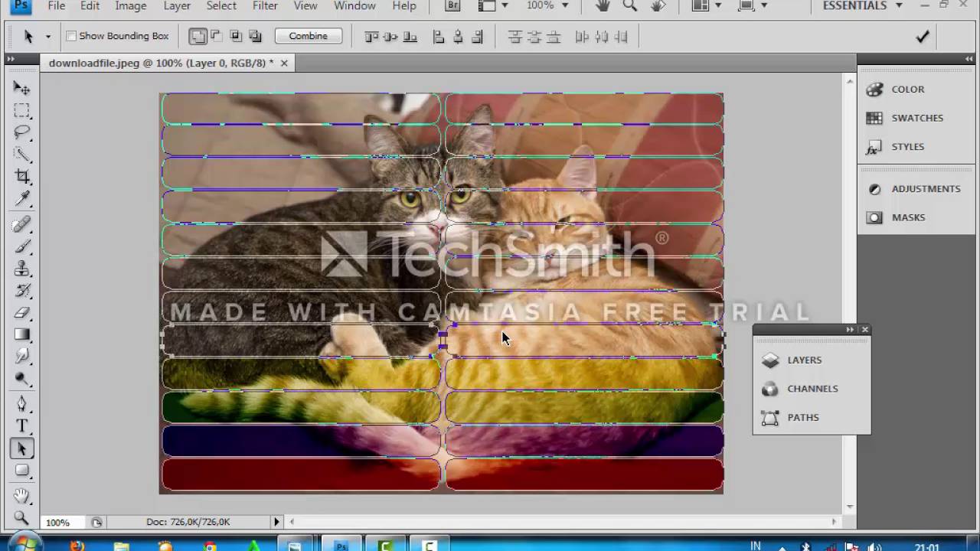Select the Gradient tool
Viewport: 980px width, 551px height.
click(21, 335)
